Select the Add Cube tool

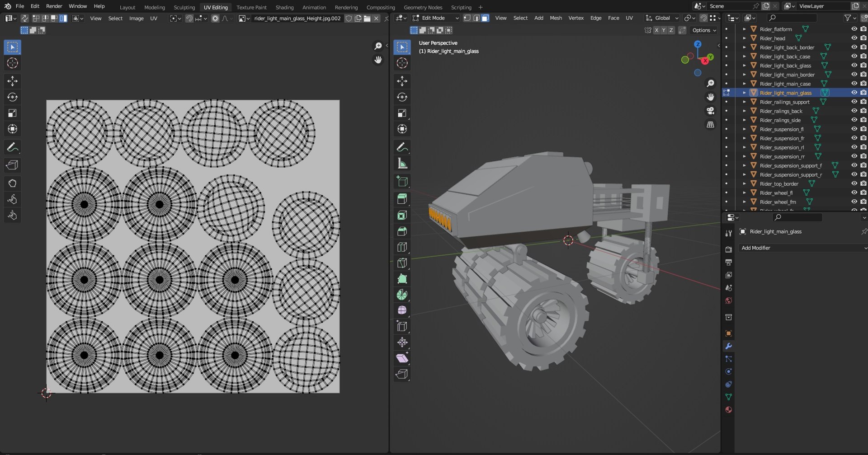402,182
